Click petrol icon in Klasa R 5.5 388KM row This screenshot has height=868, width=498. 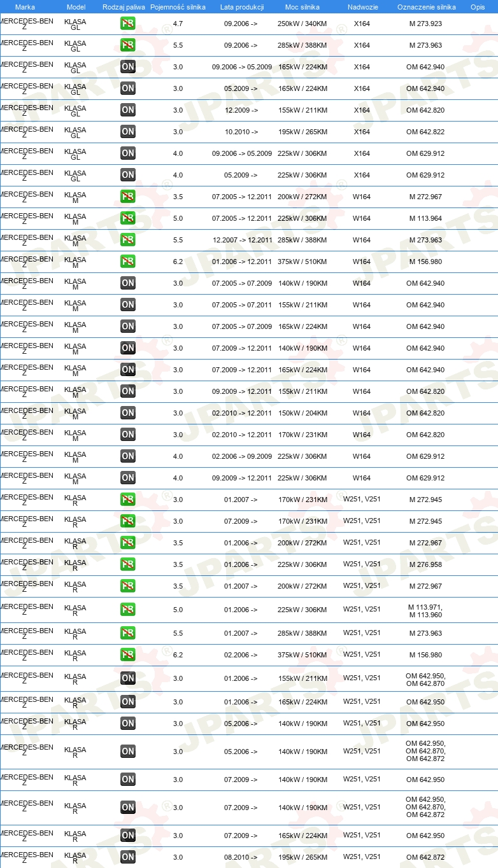128,633
